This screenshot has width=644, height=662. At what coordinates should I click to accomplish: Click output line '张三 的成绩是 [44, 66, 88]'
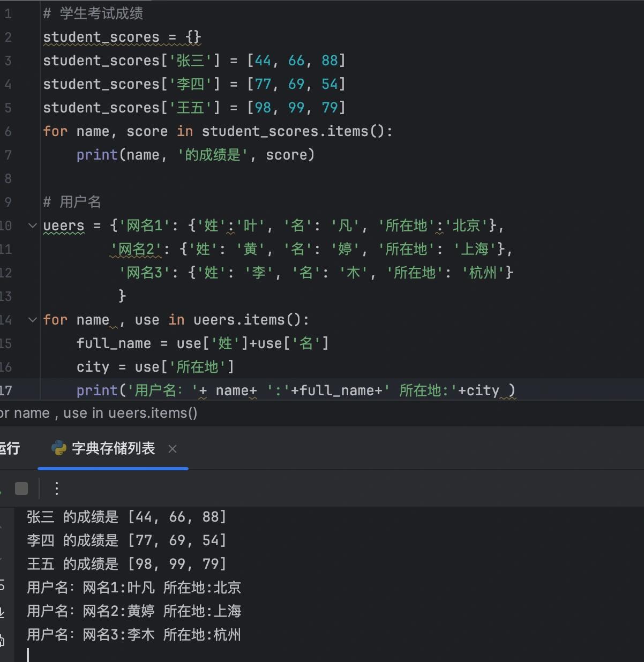tap(127, 517)
